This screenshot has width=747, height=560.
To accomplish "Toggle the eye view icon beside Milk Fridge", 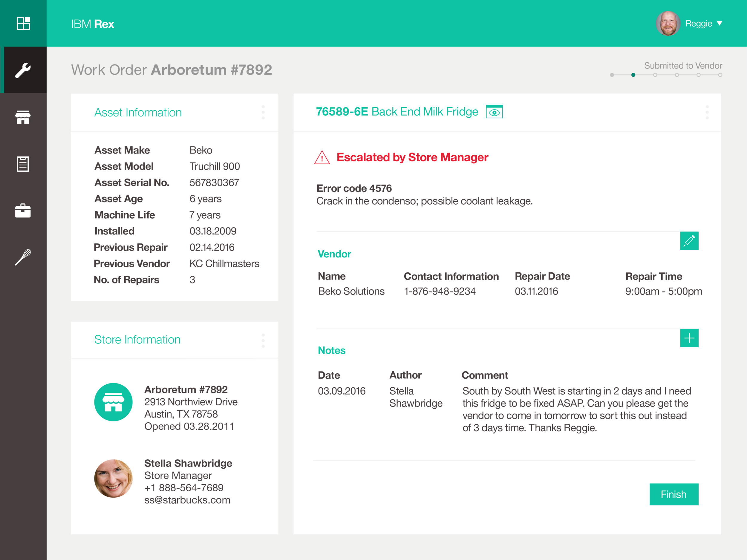I will 495,112.
